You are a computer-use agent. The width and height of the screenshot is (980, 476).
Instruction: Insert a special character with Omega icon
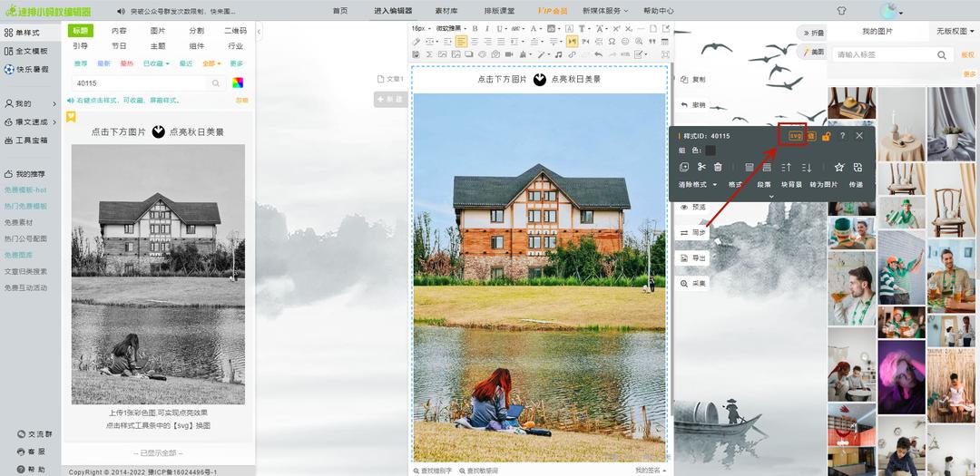point(612,42)
